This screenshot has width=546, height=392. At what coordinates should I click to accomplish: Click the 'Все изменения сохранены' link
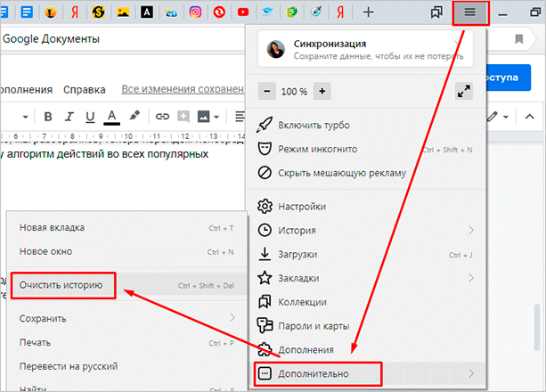click(x=183, y=89)
